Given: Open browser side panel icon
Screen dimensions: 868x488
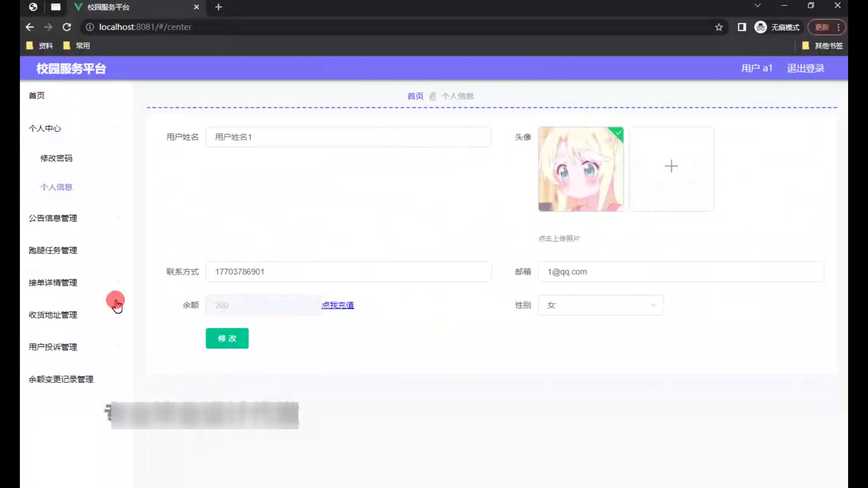Looking at the screenshot, I should coord(742,27).
